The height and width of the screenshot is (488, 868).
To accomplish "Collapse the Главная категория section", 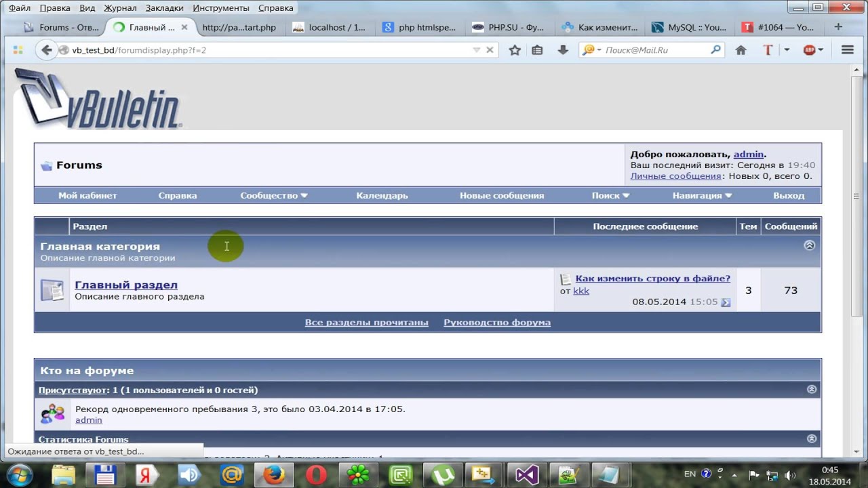I will (809, 245).
